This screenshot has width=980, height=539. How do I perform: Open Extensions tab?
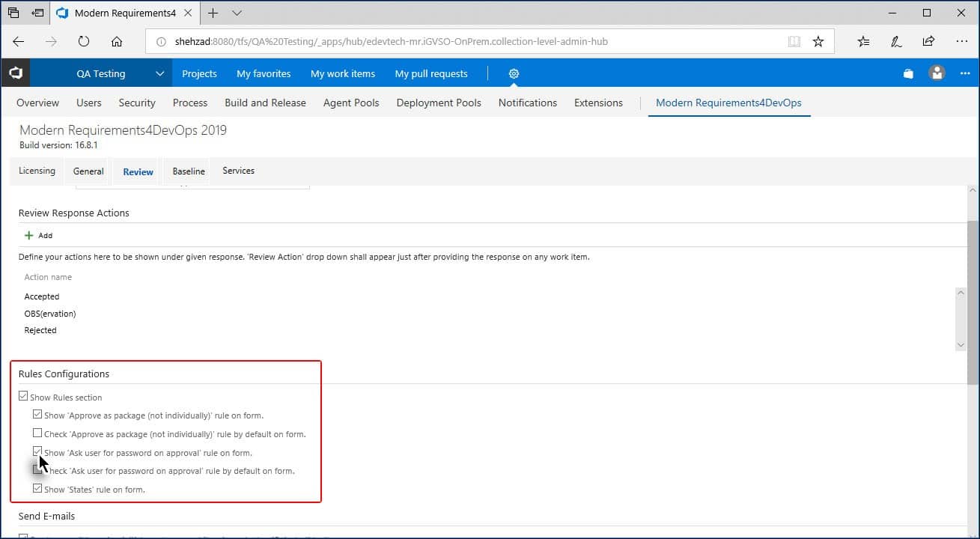tap(598, 103)
